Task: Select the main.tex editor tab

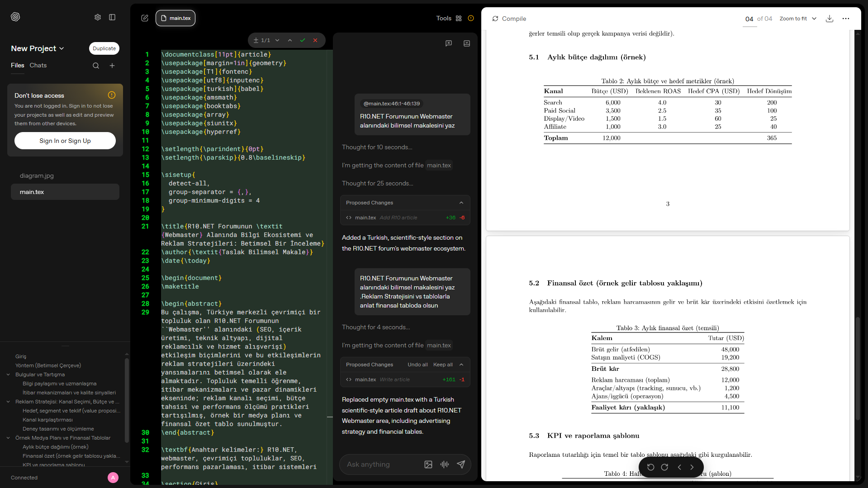Action: (x=175, y=18)
